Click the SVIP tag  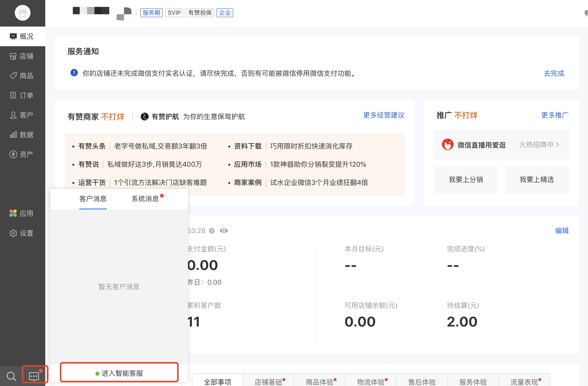[174, 13]
